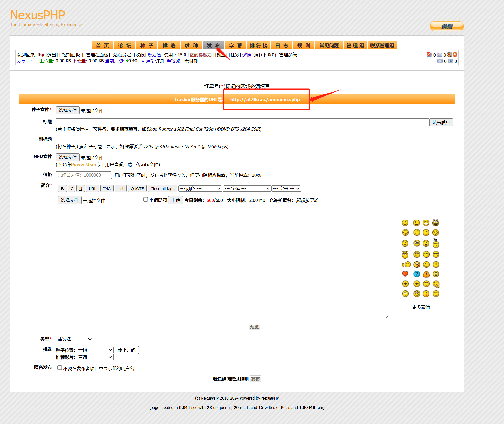
Task: Check the anonymous 匿名发布 checkbox
Action: point(60,368)
